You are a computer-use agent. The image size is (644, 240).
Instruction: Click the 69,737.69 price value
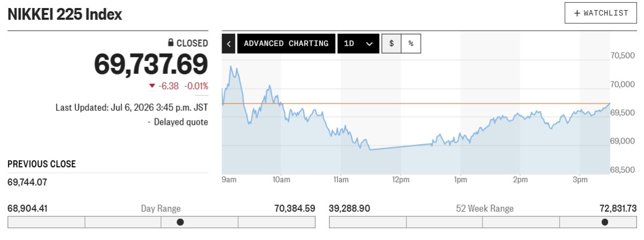[151, 65]
